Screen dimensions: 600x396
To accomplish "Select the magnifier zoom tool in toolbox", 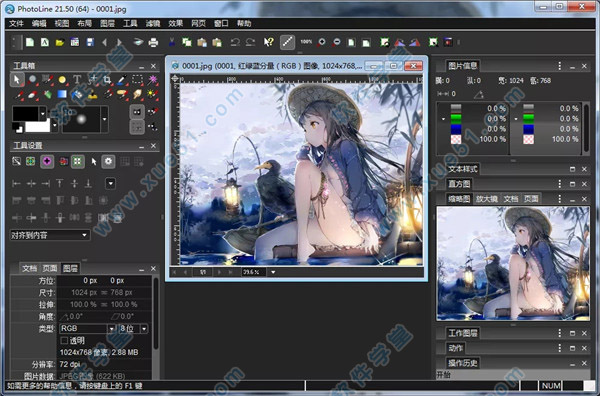I will pyautogui.click(x=32, y=80).
